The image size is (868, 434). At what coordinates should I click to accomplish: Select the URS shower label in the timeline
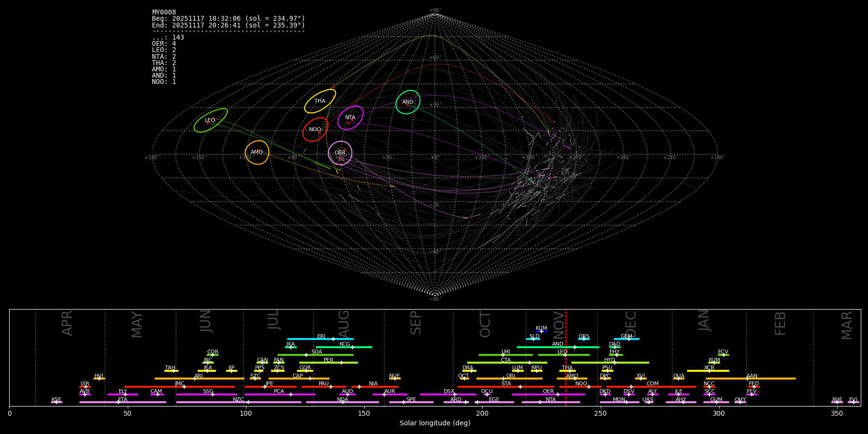[648, 400]
